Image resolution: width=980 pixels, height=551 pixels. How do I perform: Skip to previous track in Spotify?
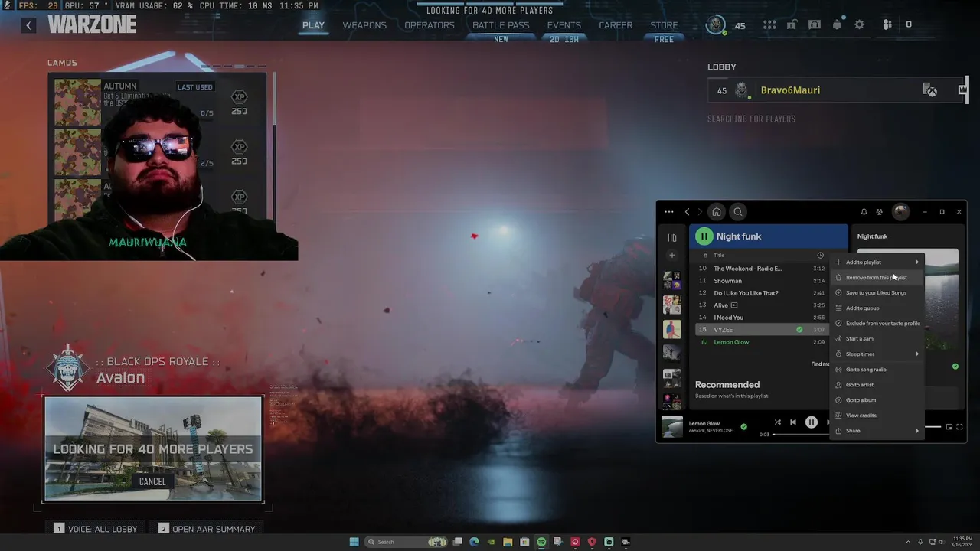tap(793, 422)
